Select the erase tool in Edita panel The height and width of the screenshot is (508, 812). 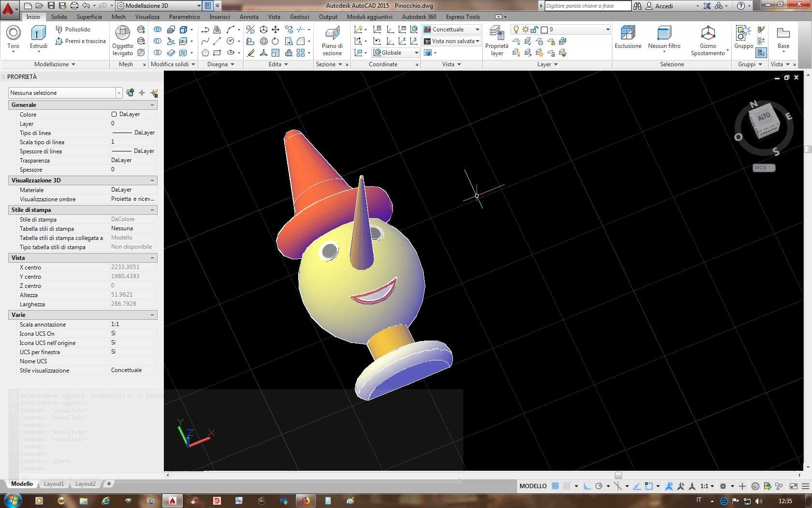[x=250, y=53]
